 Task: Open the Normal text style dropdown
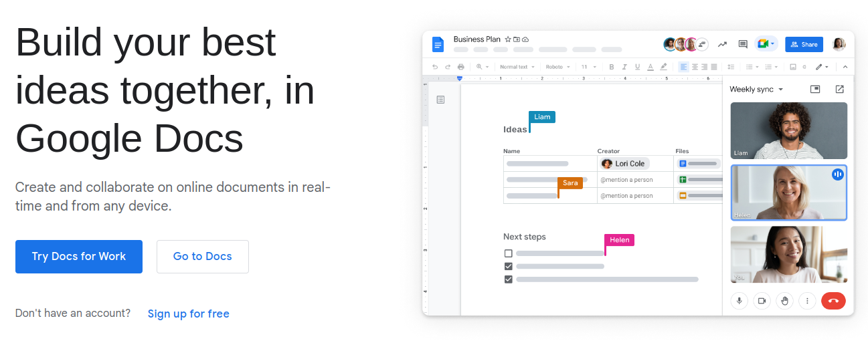(517, 67)
